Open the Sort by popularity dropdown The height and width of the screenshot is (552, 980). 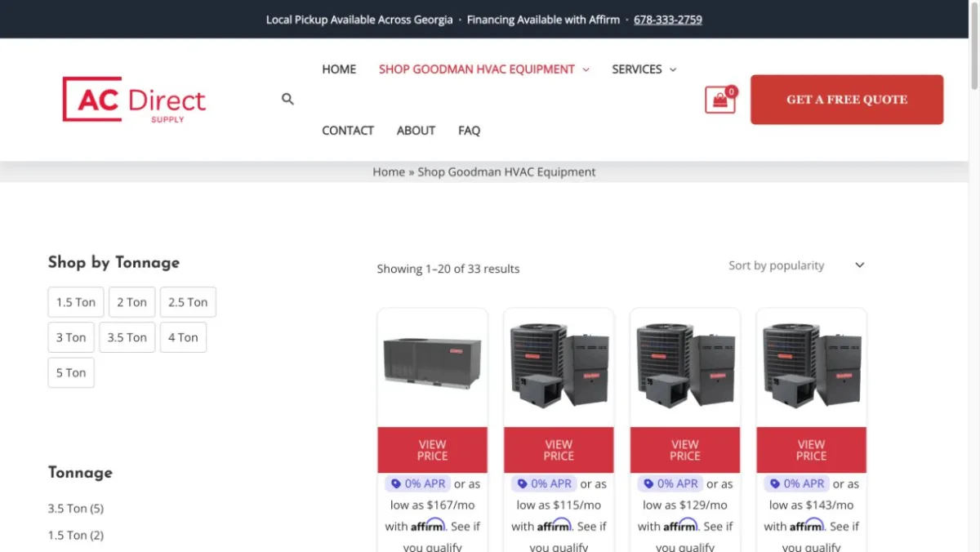796,265
